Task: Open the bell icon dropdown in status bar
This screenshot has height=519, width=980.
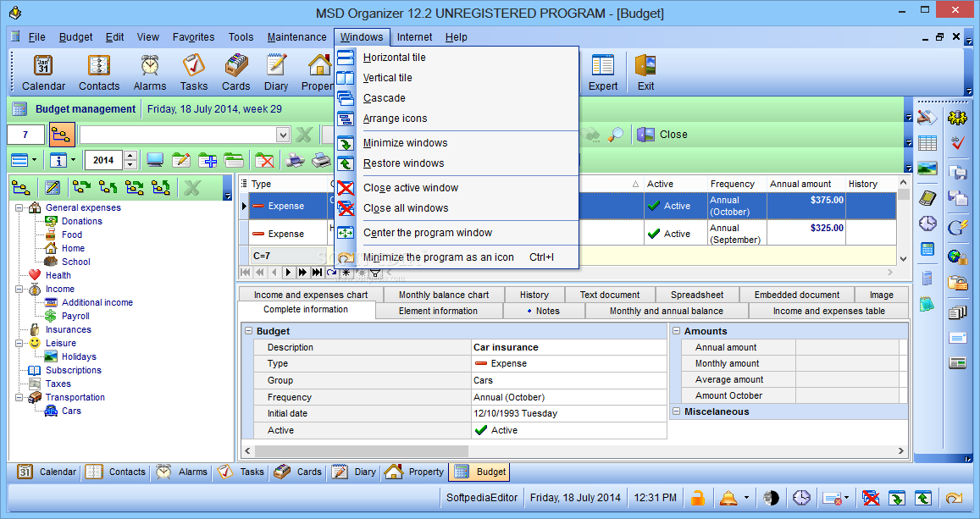Action: [746, 498]
